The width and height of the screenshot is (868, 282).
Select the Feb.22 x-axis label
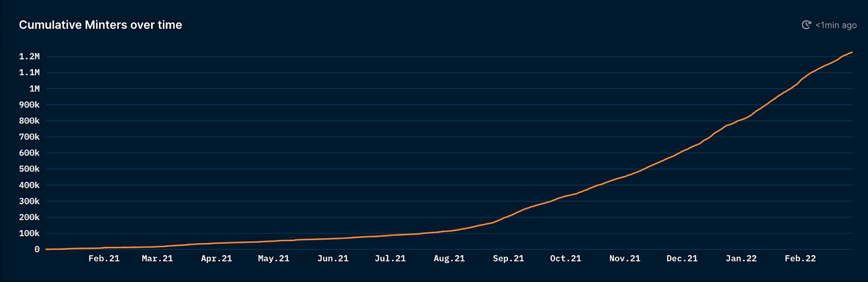point(800,259)
